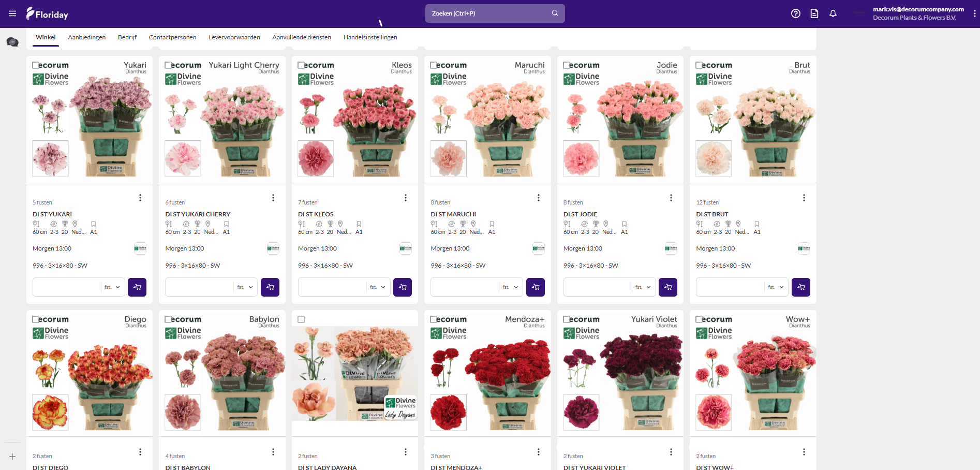980x470 pixels.
Task: Switch to the Winkel tab
Action: point(46,37)
